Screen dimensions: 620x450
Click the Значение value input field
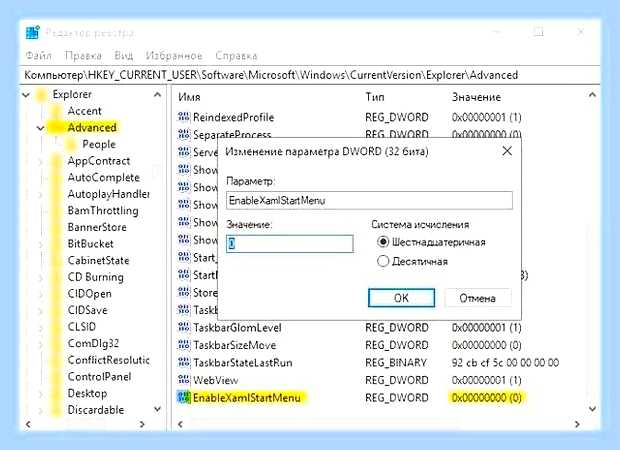coord(290,244)
